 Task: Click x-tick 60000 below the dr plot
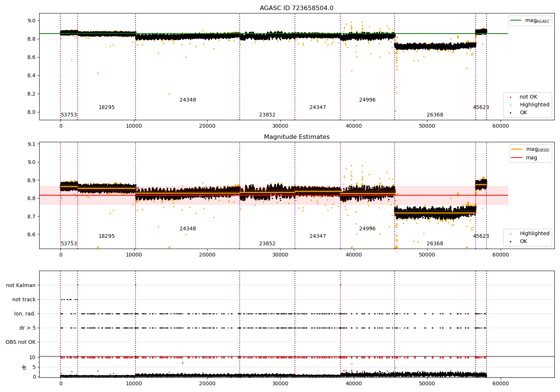tap(500, 383)
